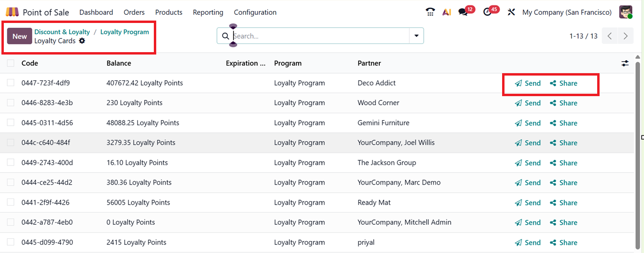
Task: Click the debug tools wrench icon
Action: (x=511, y=12)
